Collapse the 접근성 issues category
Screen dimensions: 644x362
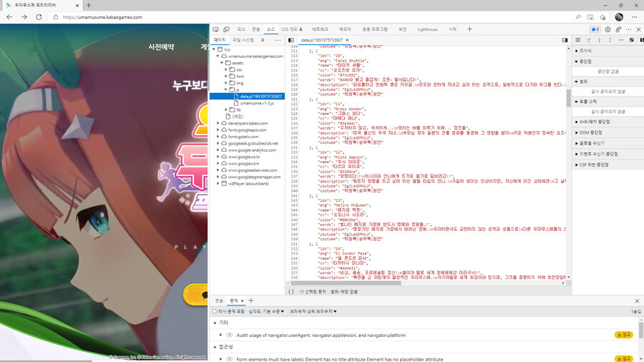click(215, 347)
